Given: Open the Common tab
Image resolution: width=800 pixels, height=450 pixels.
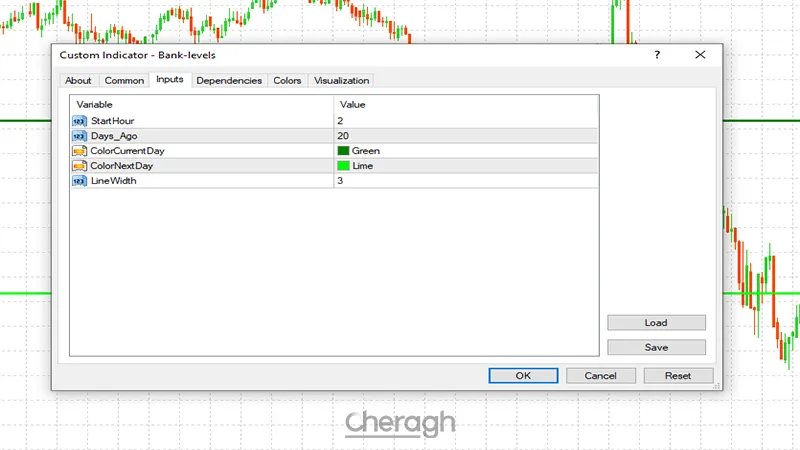Looking at the screenshot, I should click(125, 81).
